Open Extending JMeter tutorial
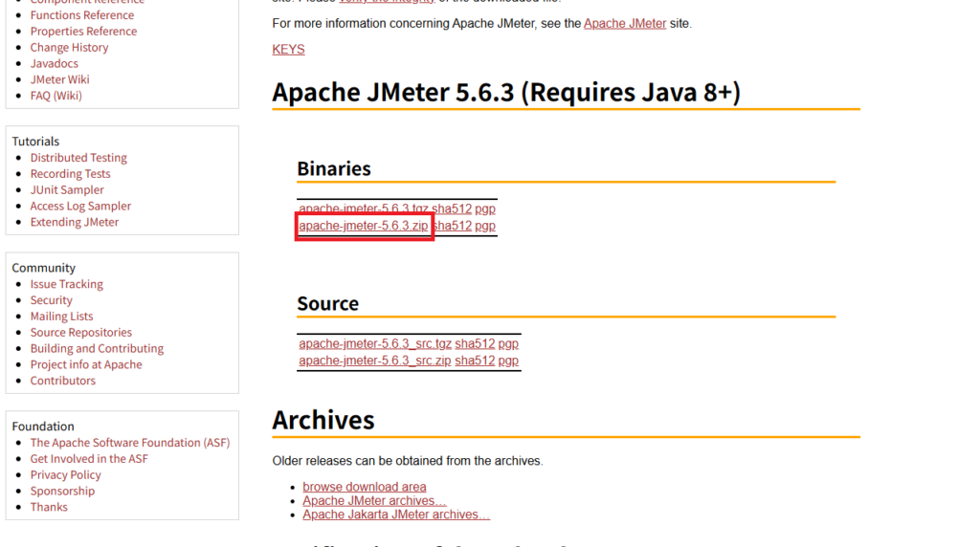 pos(74,222)
